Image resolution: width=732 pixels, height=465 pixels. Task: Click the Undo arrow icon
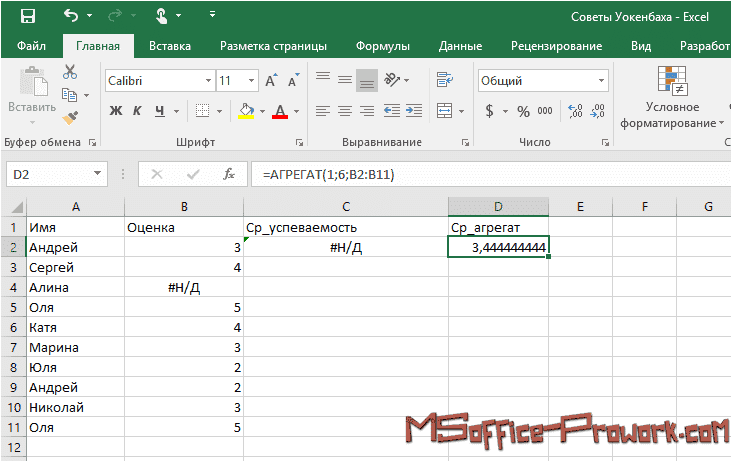[x=72, y=16]
